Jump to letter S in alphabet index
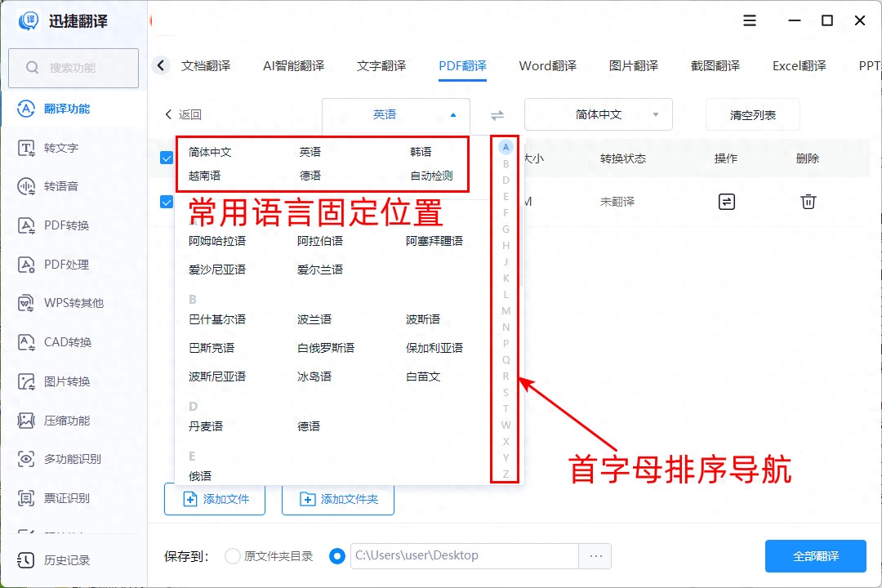 coord(506,392)
